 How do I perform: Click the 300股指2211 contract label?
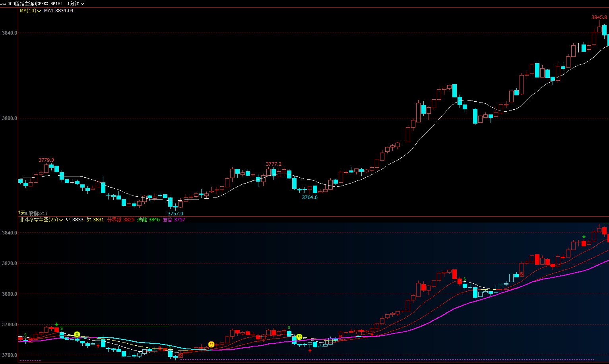point(35,213)
